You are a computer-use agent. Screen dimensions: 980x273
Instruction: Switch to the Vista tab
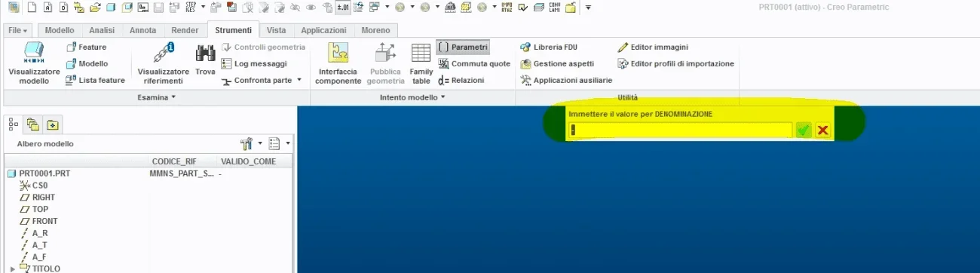(277, 31)
